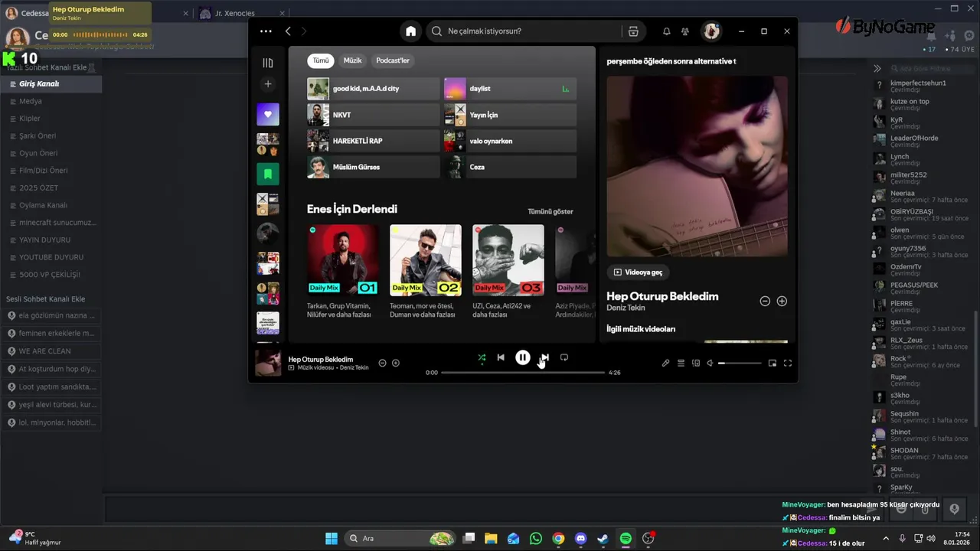Open Liked Songs in sidebar

coord(268,114)
